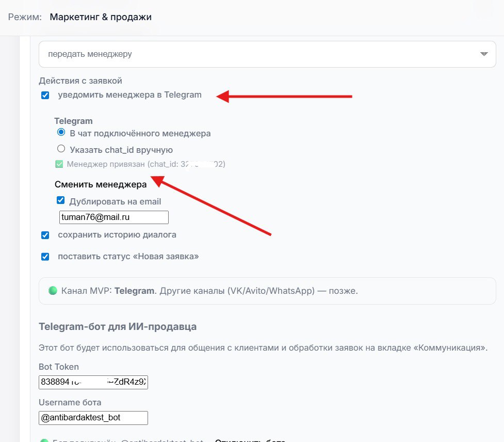Click into the Bot Token field

click(93, 383)
